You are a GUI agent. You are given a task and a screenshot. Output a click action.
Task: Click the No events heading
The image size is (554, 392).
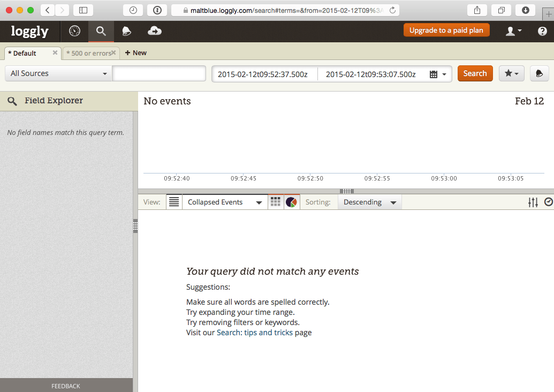(x=167, y=101)
